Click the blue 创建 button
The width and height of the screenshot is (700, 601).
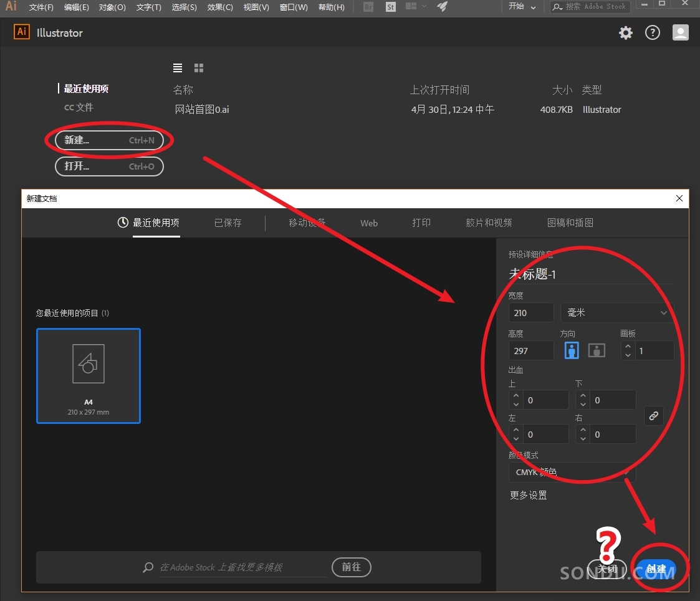[656, 569]
